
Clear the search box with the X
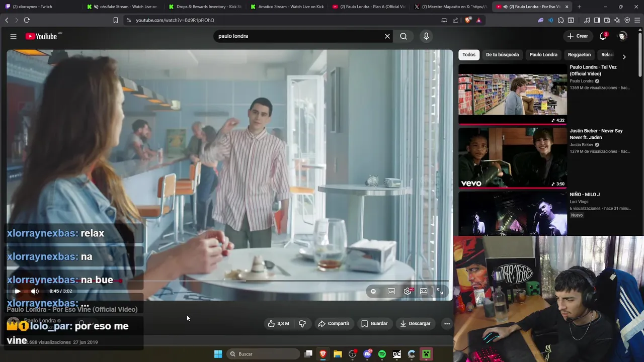point(387,36)
